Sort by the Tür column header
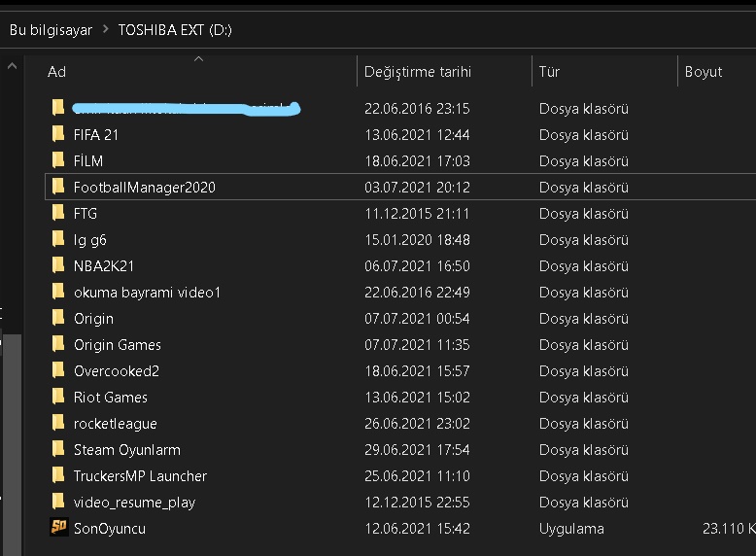 click(x=549, y=72)
